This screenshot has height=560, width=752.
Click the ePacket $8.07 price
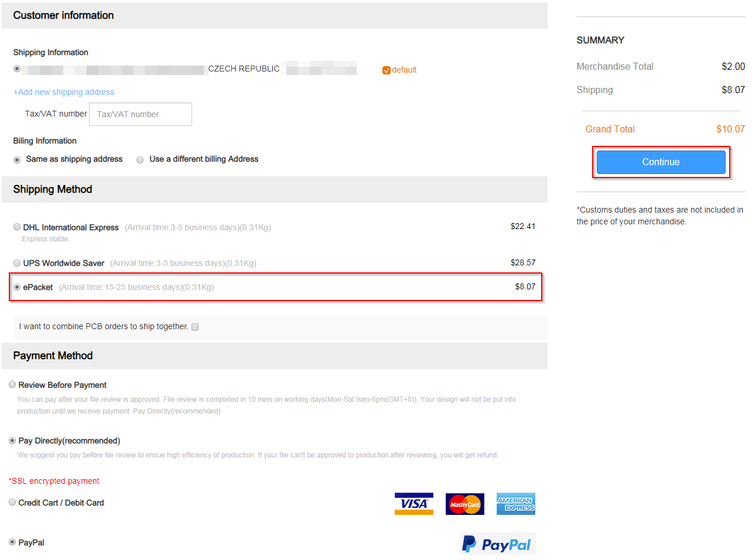[525, 286]
